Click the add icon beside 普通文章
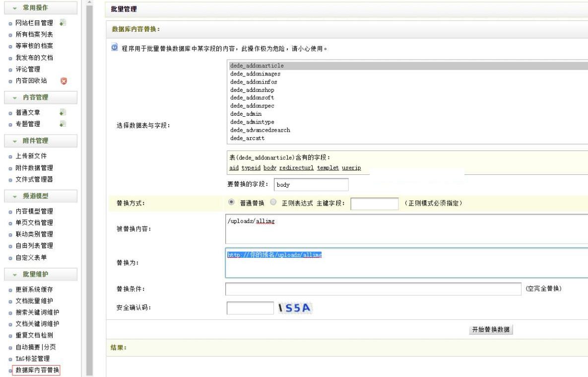The height and width of the screenshot is (377, 588). [63, 113]
